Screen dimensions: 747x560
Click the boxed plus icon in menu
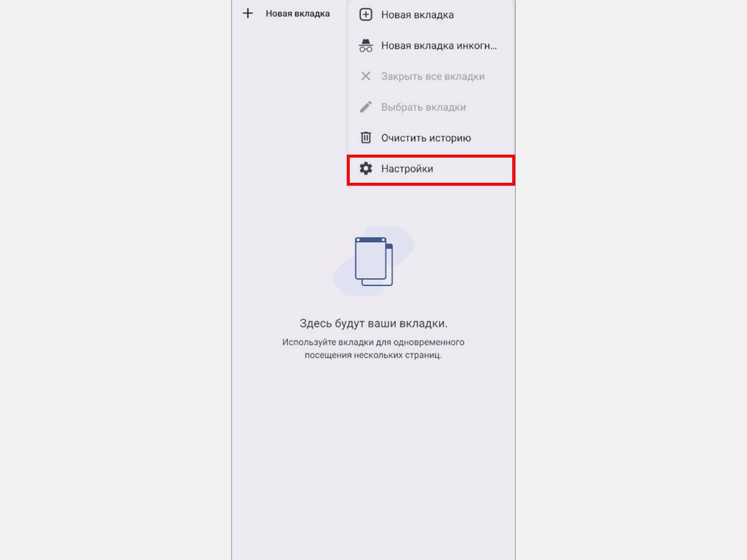click(x=366, y=15)
